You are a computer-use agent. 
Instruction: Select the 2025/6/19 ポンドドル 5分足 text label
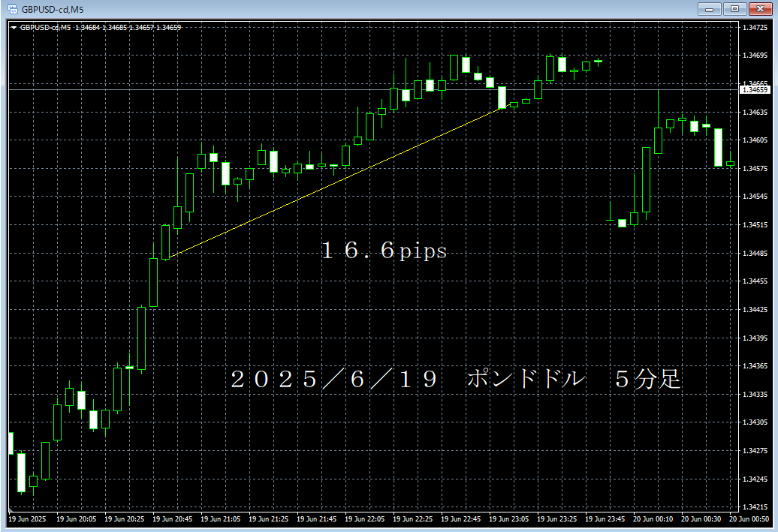point(456,380)
